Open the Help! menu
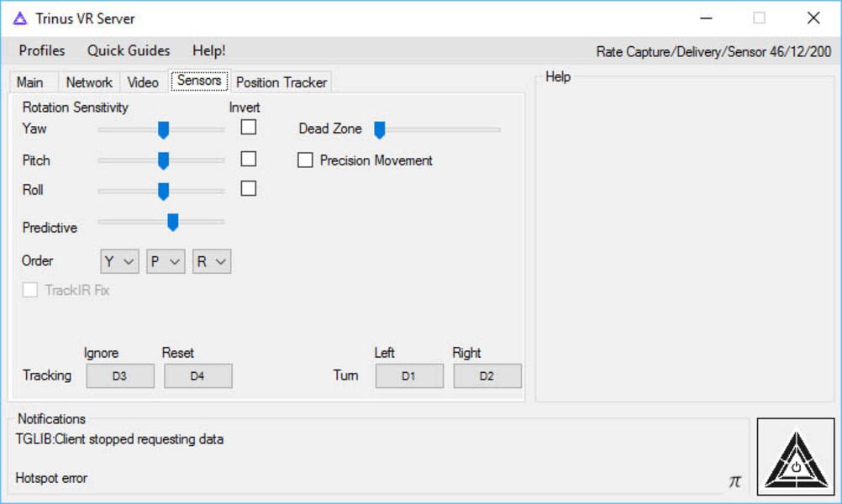The image size is (842, 504). pyautogui.click(x=208, y=51)
